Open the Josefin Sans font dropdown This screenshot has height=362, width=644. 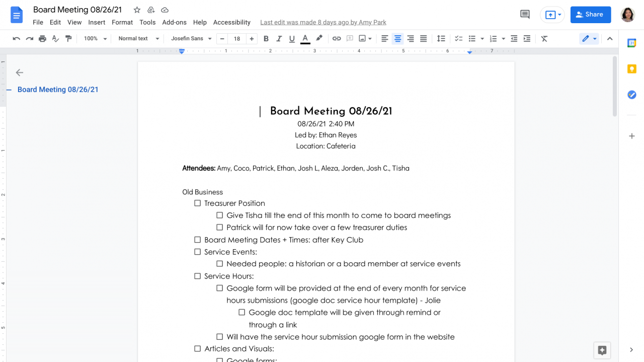click(x=191, y=39)
